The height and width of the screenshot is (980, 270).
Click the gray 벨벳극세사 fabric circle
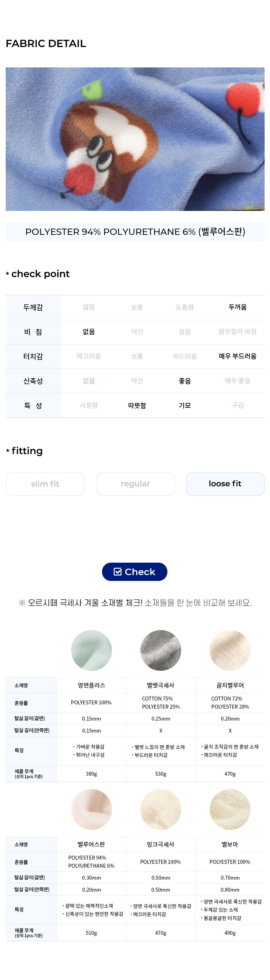161,650
